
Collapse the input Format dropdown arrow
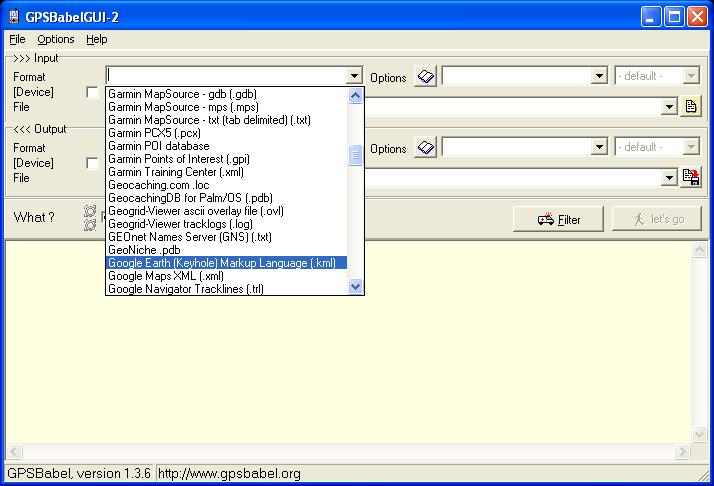[x=354, y=76]
